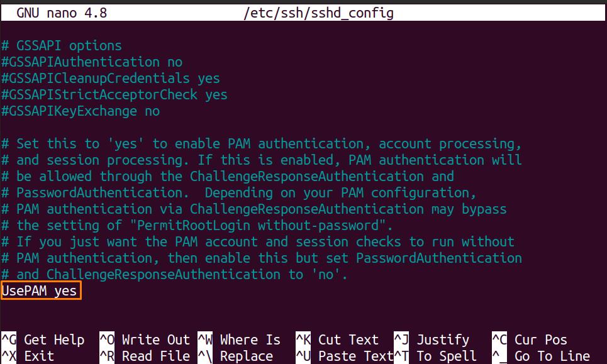Click the /etc/ssh/sshd_config title text
Image resolution: width=607 pixels, height=364 pixels.
pyautogui.click(x=319, y=13)
